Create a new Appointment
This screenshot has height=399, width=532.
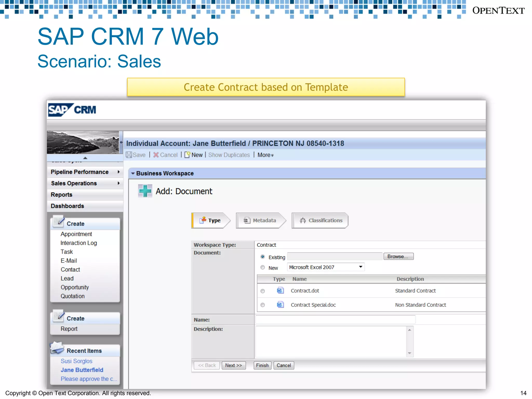[x=76, y=234]
